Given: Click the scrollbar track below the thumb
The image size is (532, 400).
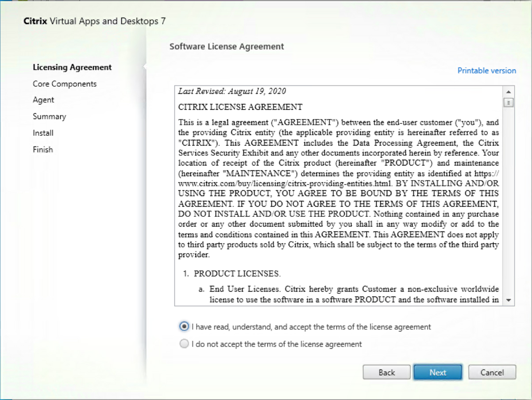Looking at the screenshot, I should click(509, 199).
